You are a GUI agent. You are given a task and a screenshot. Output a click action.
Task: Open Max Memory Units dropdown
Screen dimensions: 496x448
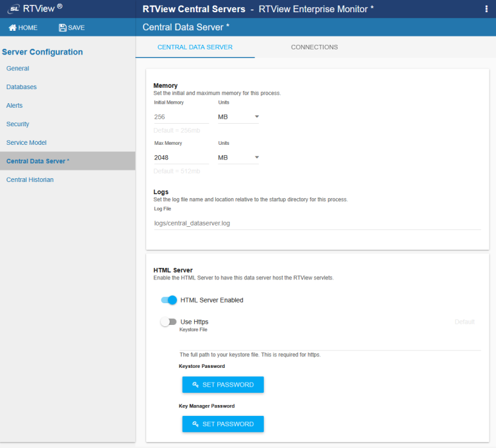click(238, 158)
